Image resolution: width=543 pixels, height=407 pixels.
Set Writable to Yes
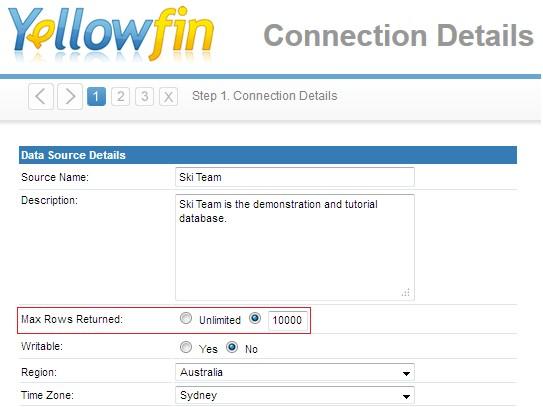tap(186, 347)
